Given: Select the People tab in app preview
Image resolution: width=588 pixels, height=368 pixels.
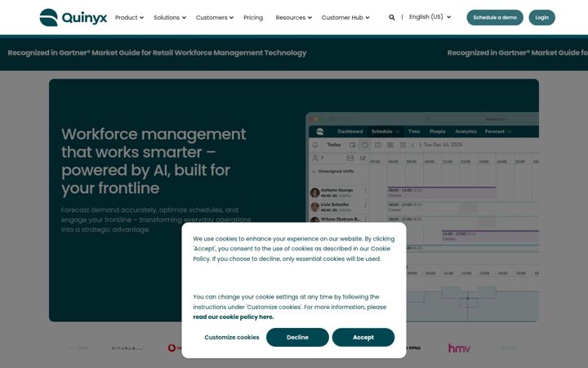Looking at the screenshot, I should coord(437,132).
